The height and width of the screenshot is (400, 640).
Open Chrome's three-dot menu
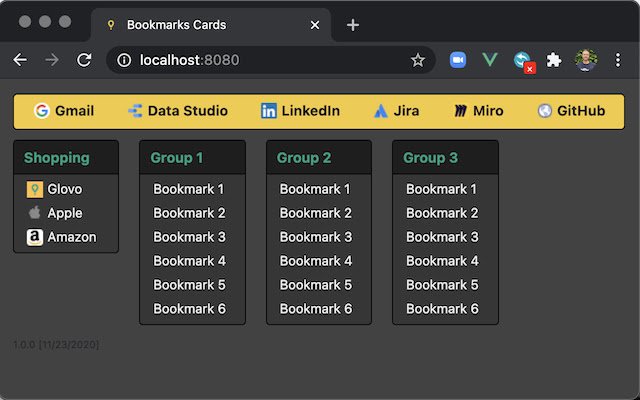618,60
